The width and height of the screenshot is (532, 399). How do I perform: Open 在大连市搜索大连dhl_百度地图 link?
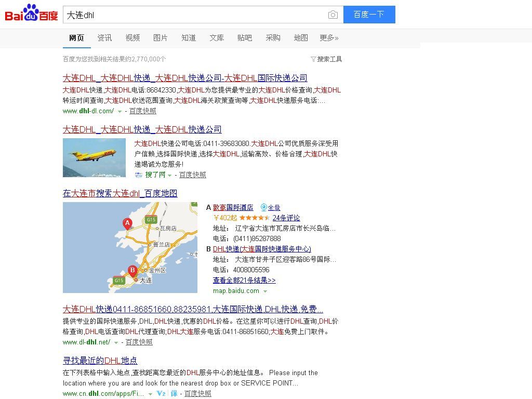pyautogui.click(x=120, y=193)
